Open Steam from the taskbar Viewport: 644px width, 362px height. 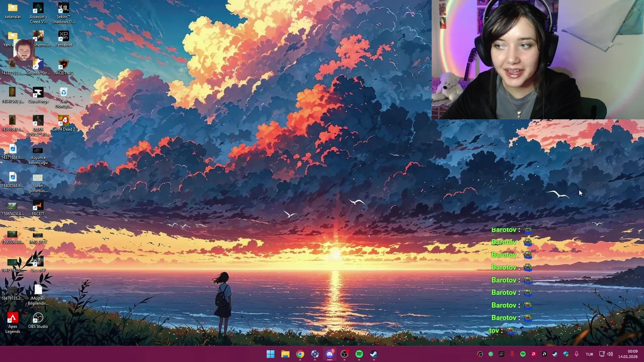click(x=374, y=354)
